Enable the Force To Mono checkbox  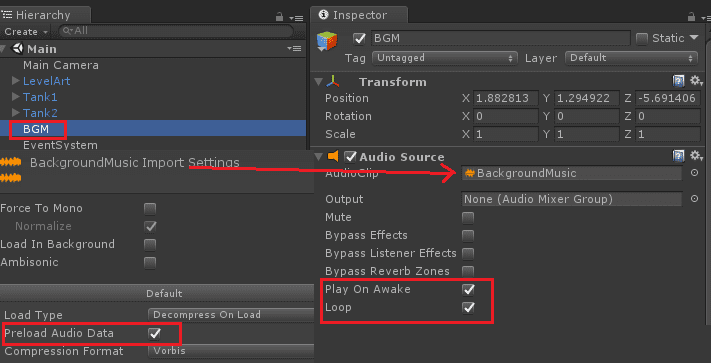click(150, 209)
